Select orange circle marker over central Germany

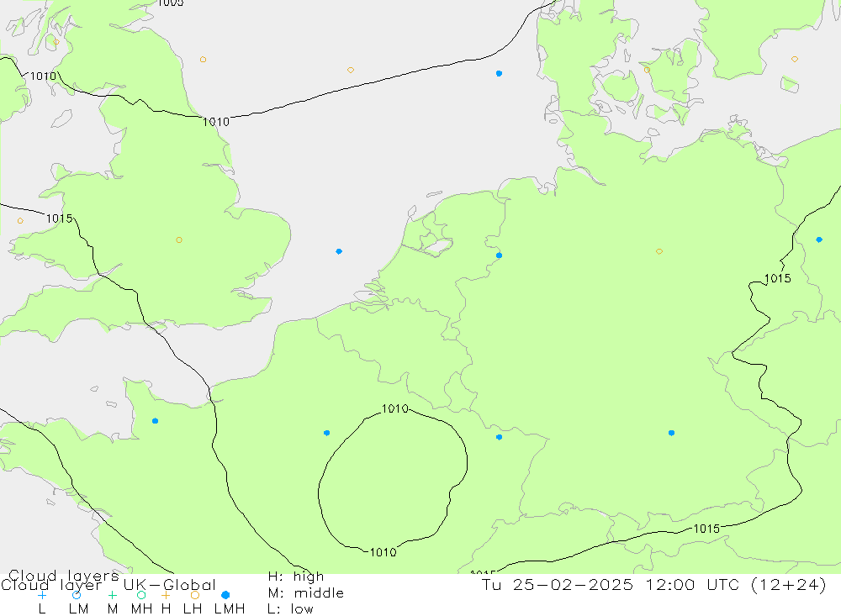click(x=659, y=251)
